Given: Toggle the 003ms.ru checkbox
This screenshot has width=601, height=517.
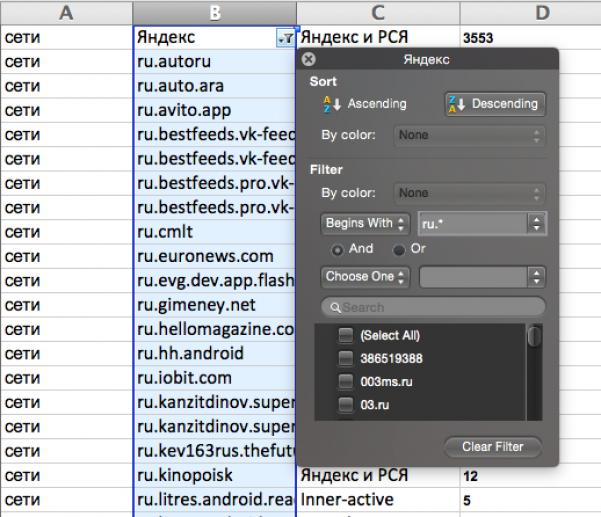Looking at the screenshot, I should pyautogui.click(x=346, y=382).
